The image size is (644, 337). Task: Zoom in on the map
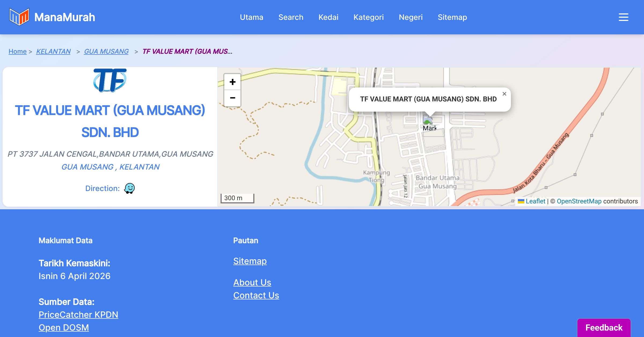[x=232, y=82]
